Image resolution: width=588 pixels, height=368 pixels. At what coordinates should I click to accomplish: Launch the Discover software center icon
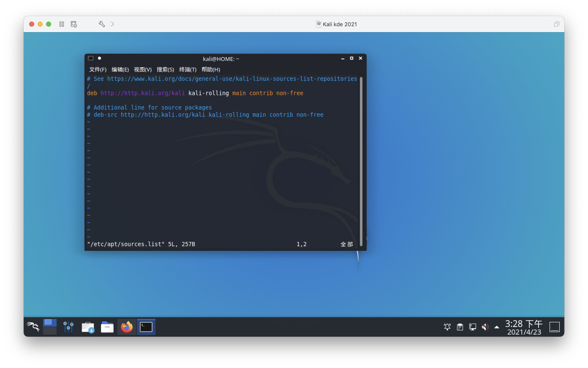coord(88,327)
